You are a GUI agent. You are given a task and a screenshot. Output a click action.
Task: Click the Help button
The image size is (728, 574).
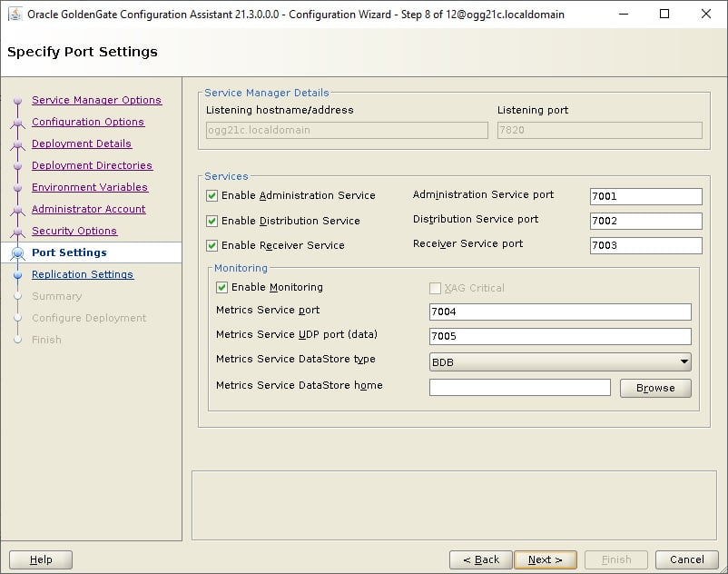pyautogui.click(x=41, y=559)
